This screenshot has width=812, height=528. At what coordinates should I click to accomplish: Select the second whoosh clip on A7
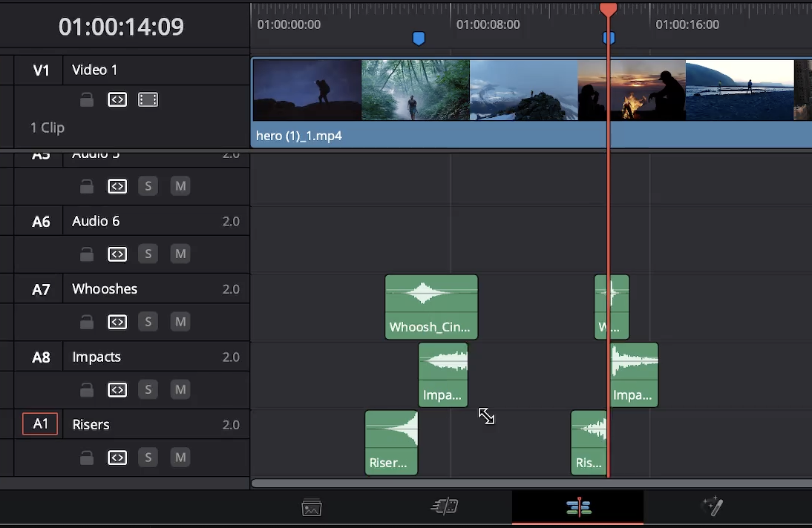click(x=612, y=308)
